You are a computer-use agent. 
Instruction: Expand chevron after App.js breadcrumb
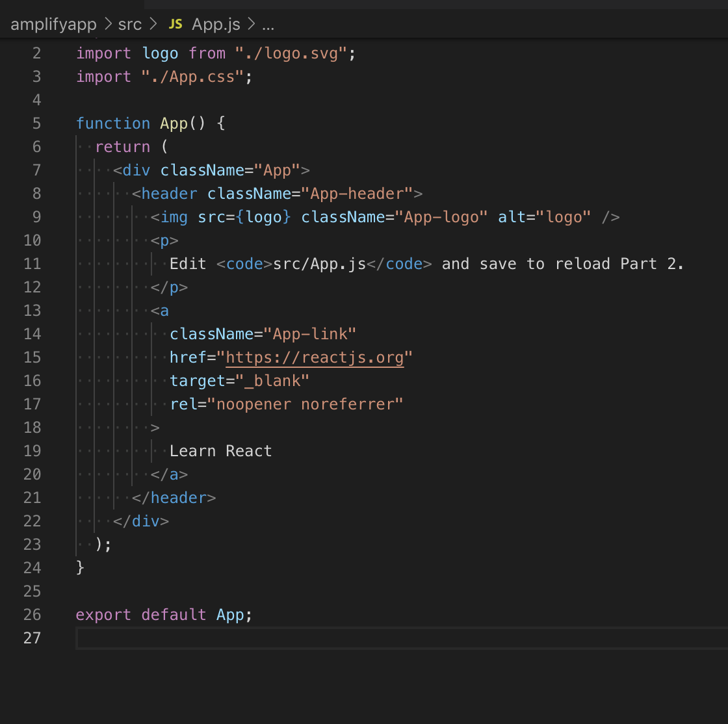click(251, 24)
